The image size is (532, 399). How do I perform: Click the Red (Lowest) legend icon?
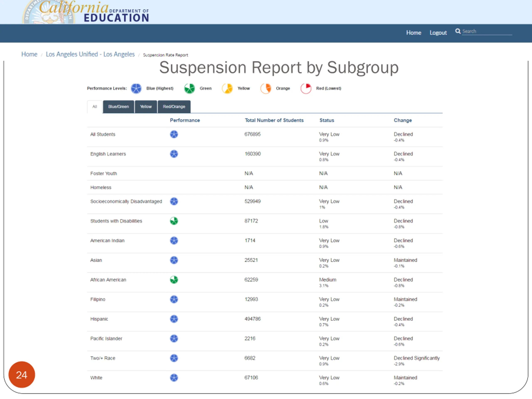(306, 89)
